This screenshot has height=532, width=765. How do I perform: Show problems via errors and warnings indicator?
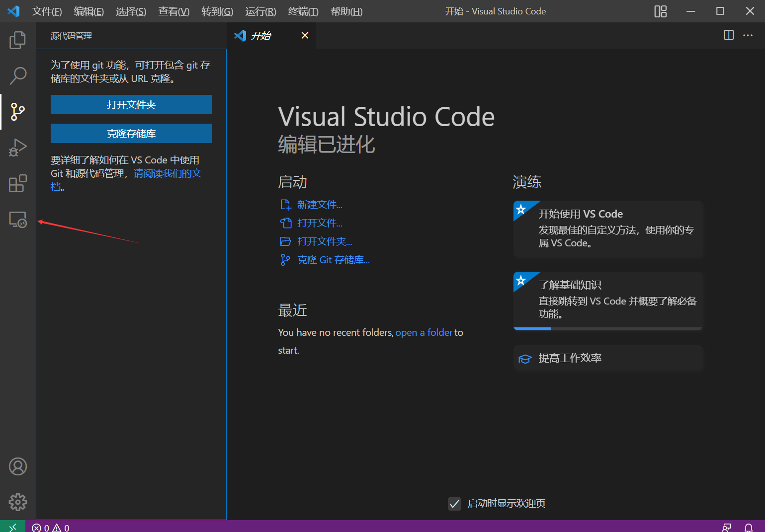[51, 528]
